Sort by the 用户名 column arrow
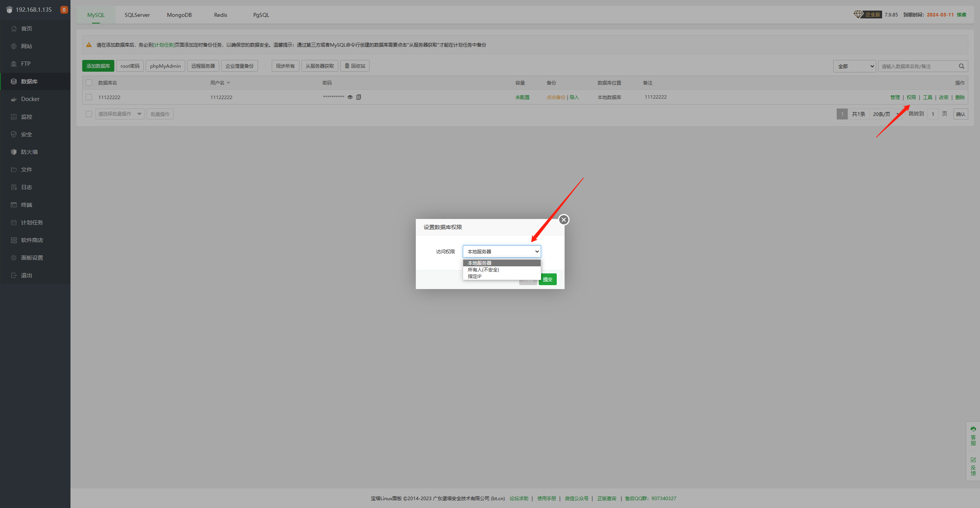 (x=228, y=83)
